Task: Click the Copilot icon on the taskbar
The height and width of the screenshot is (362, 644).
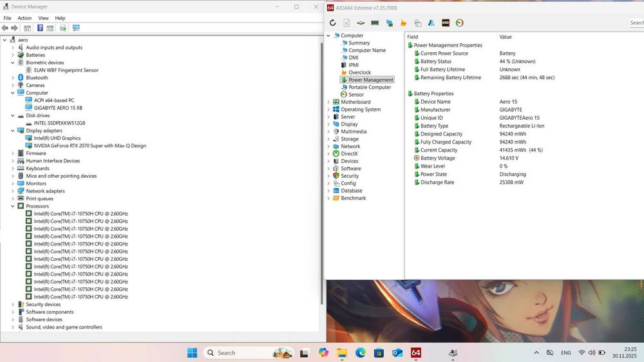Action: (323, 352)
